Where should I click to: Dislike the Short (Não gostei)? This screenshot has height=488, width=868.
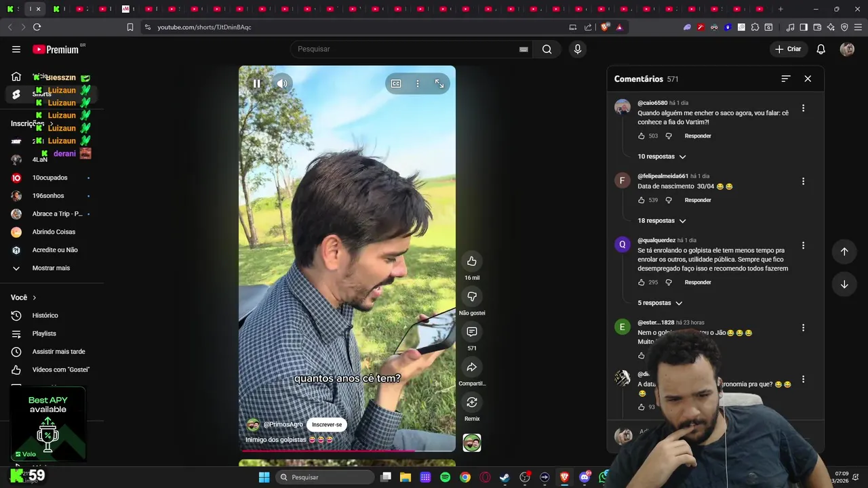point(472,296)
